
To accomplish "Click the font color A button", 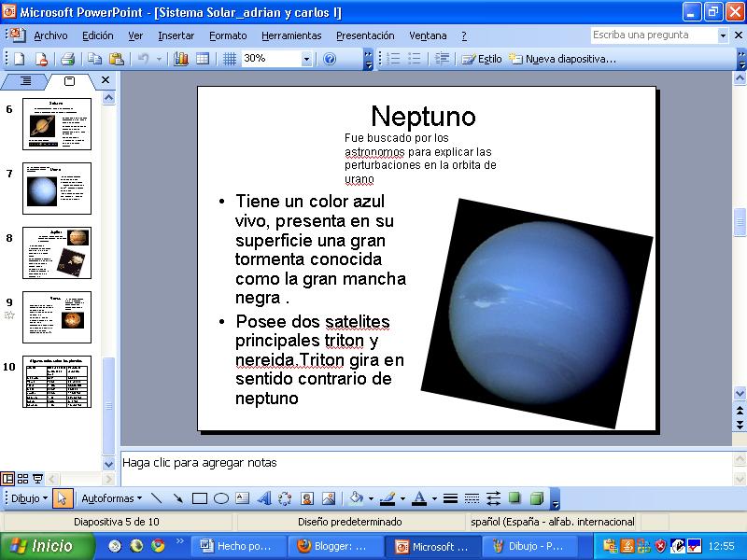I will 419,498.
